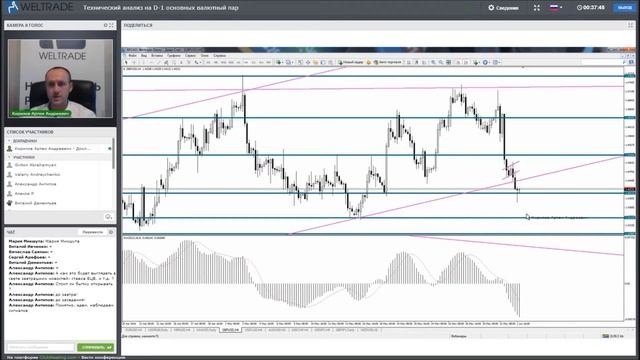Open ClickMeeting.com footer link
The height and width of the screenshot is (360, 640).
[x=58, y=358]
